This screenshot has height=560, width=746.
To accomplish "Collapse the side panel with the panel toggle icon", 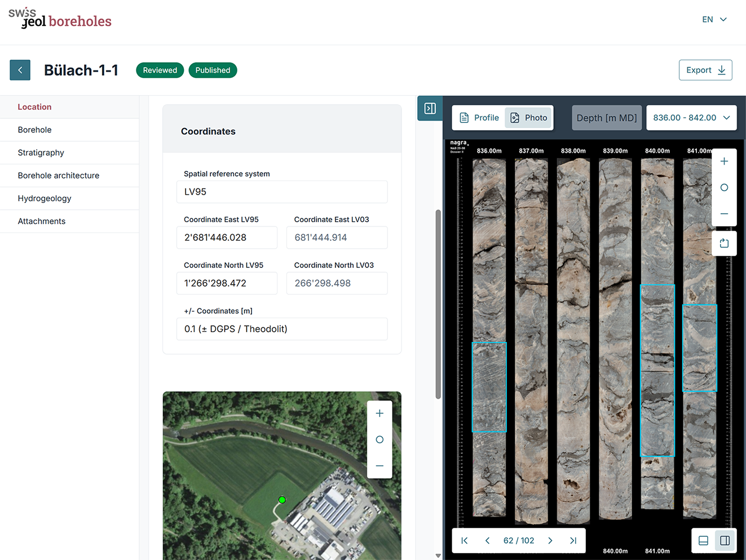I will 430,108.
